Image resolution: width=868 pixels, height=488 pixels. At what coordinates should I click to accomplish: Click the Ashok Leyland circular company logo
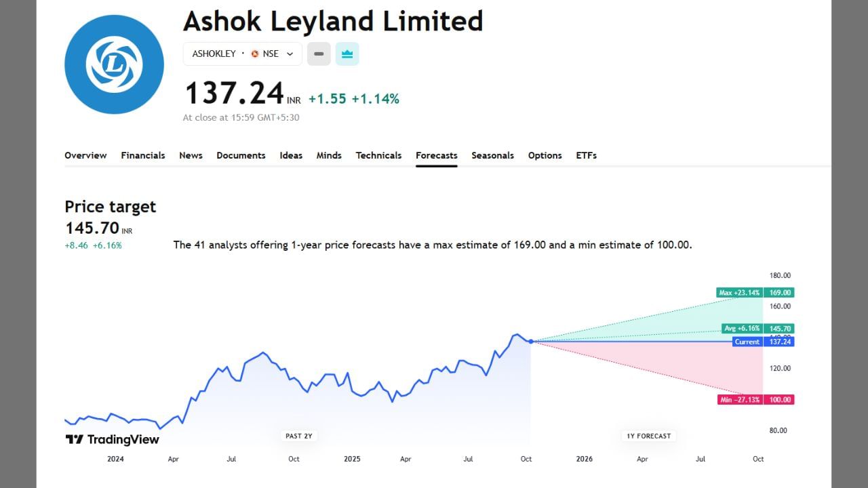tap(114, 64)
